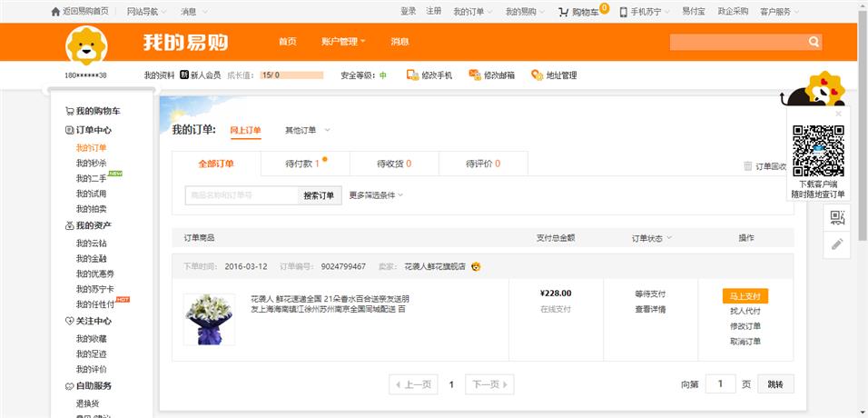Open the lily bouquet product thumbnail
The height and width of the screenshot is (418, 868).
[x=209, y=319]
